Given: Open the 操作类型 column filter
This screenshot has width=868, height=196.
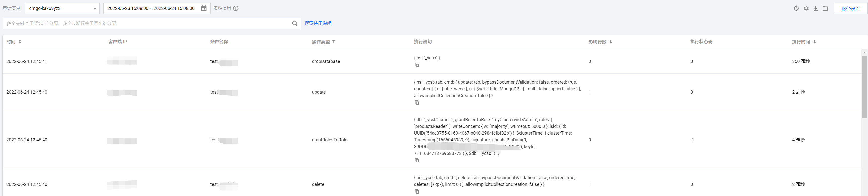Looking at the screenshot, I should 334,42.
